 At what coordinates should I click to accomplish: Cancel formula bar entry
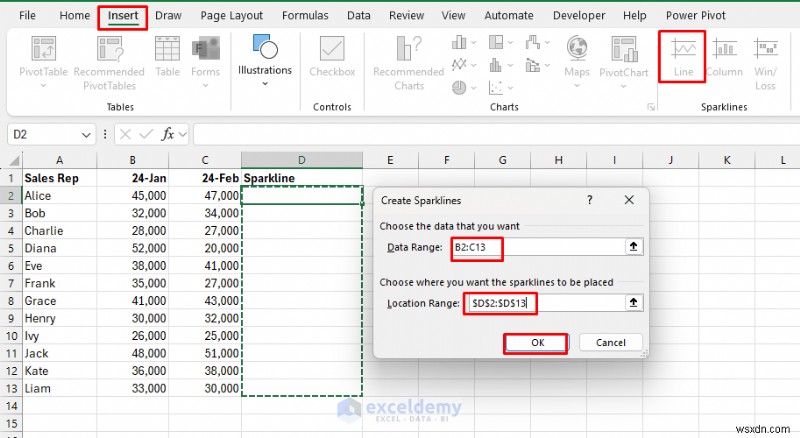(125, 134)
